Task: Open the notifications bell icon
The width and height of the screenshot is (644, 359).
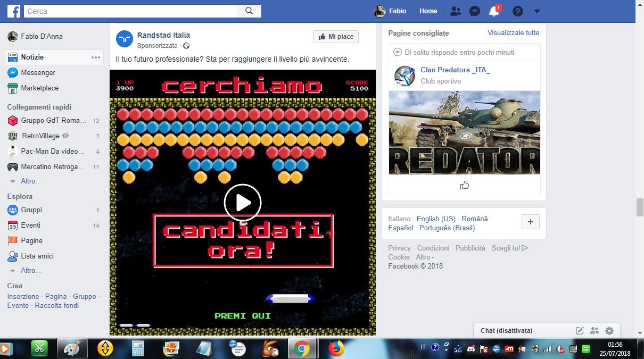Action: coord(494,11)
